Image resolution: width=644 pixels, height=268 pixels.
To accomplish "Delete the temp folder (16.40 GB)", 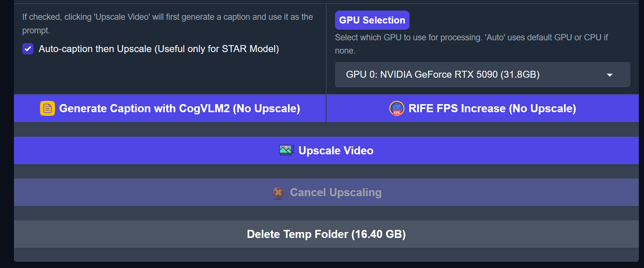I will coord(326,234).
